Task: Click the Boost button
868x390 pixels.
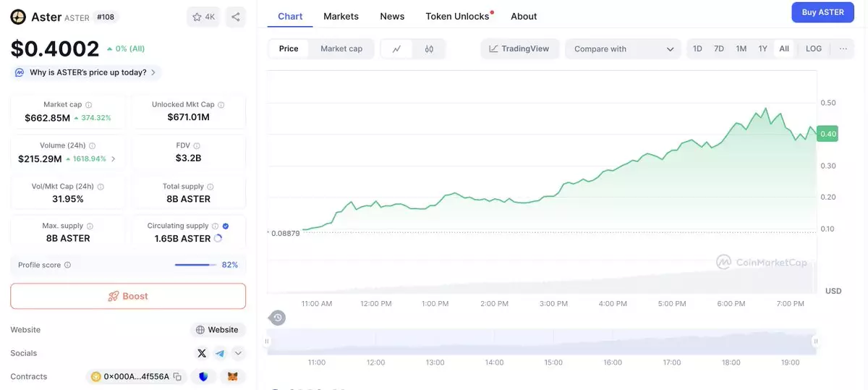Action: pos(128,296)
